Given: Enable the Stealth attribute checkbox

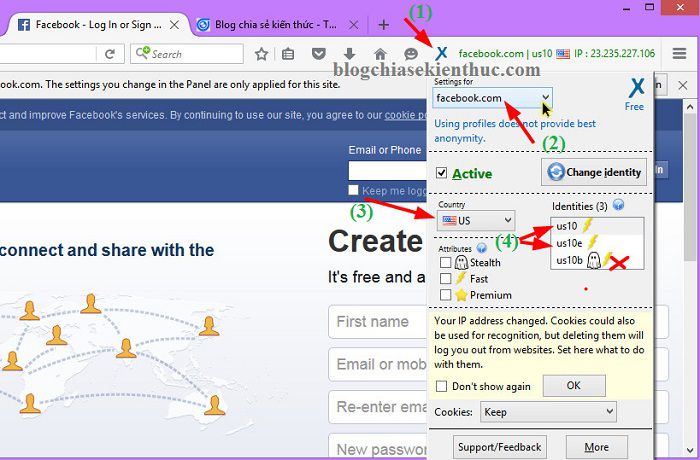Looking at the screenshot, I should 445,262.
